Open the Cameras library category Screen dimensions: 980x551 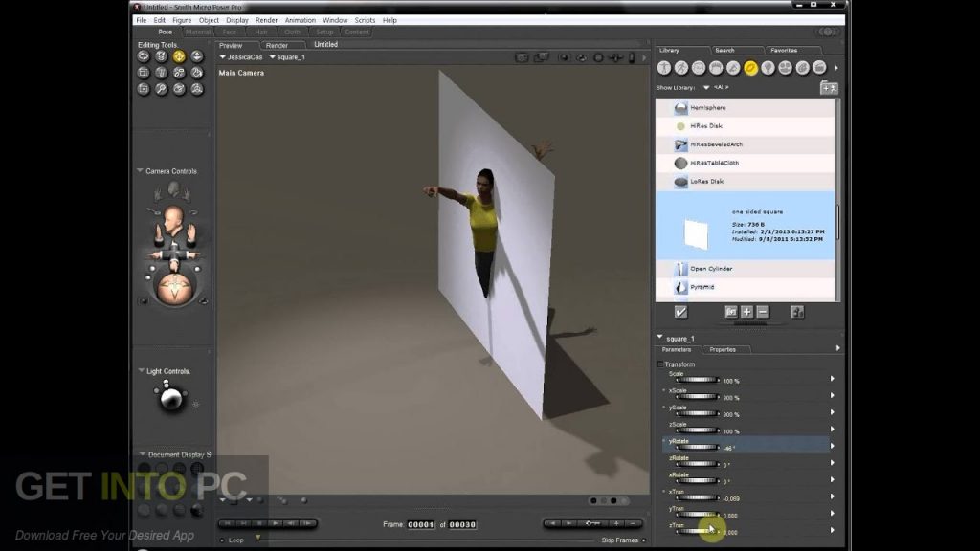pos(785,68)
